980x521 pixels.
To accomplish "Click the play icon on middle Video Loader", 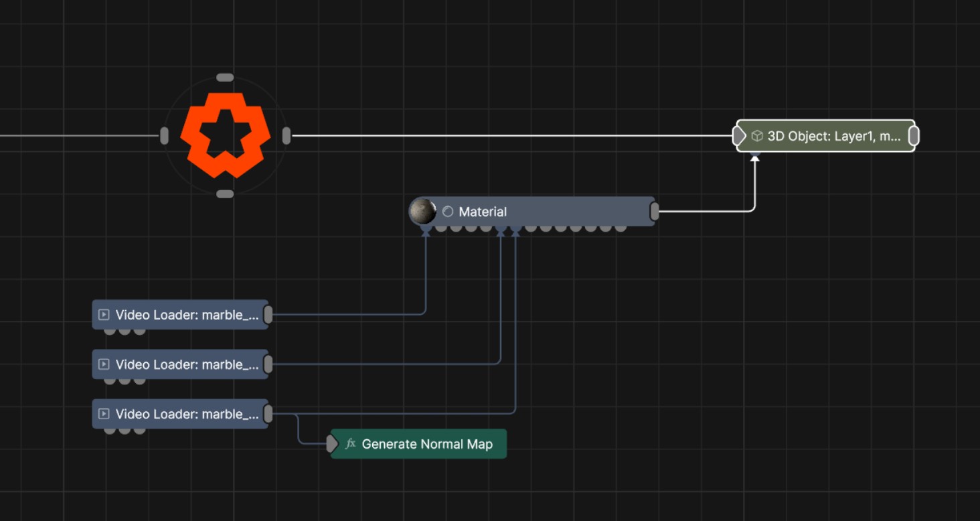I will (104, 364).
